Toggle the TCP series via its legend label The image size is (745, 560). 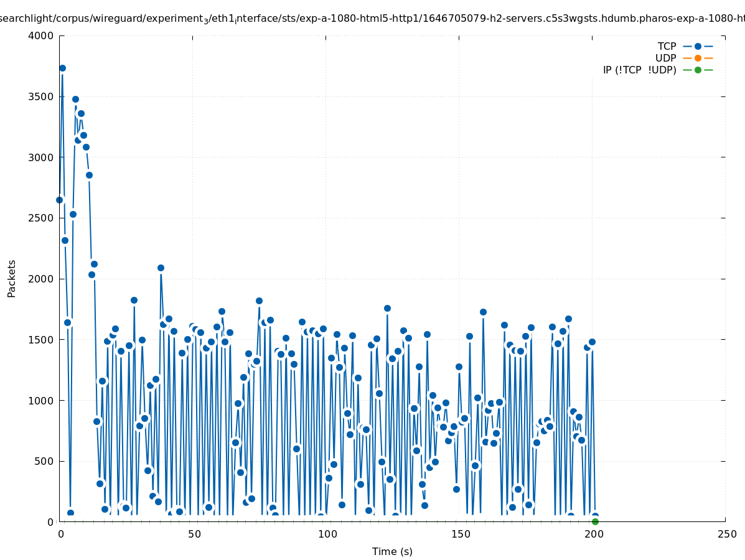tap(667, 46)
